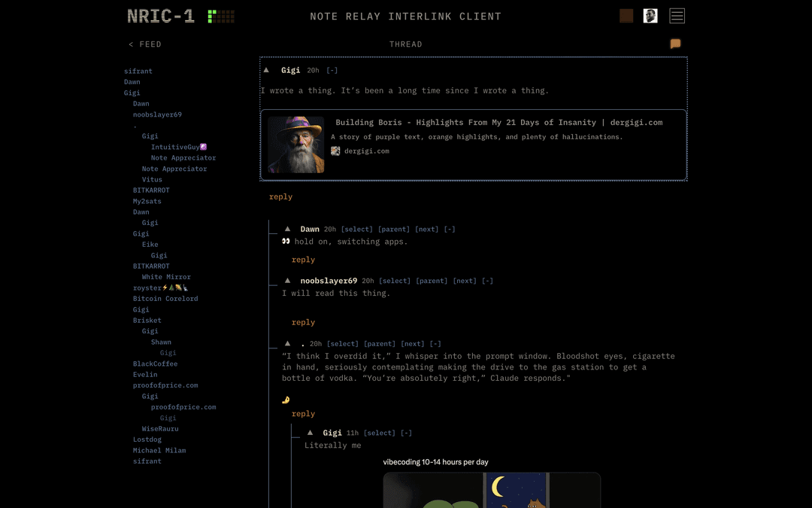
Task: Select Bitcoin Corelord in the thread tree
Action: [165, 299]
